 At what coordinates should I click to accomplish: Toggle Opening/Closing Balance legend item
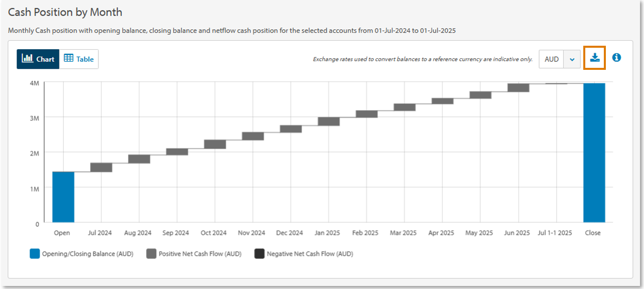point(87,254)
